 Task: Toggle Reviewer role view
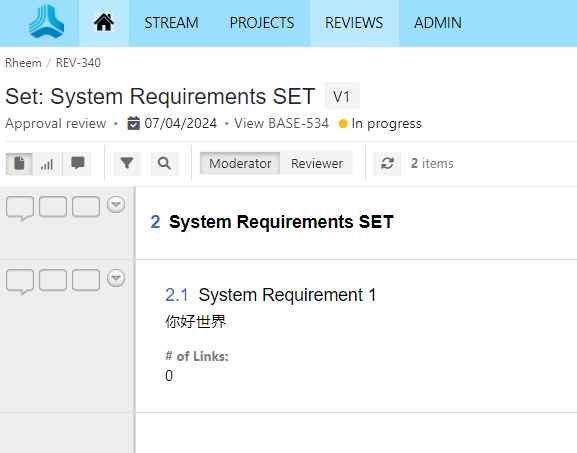317,163
